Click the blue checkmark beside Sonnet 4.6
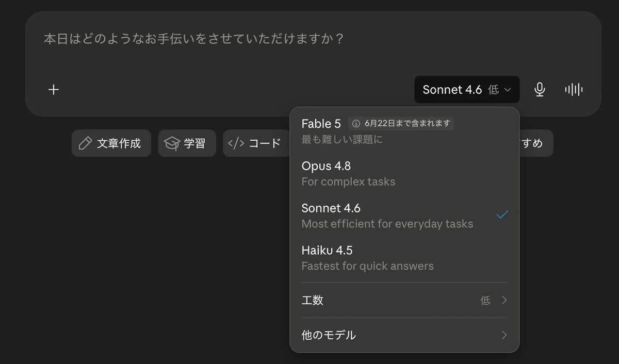 [502, 214]
